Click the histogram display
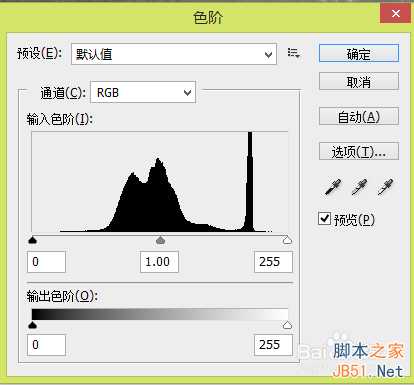This screenshot has width=414, height=385. coord(160,181)
